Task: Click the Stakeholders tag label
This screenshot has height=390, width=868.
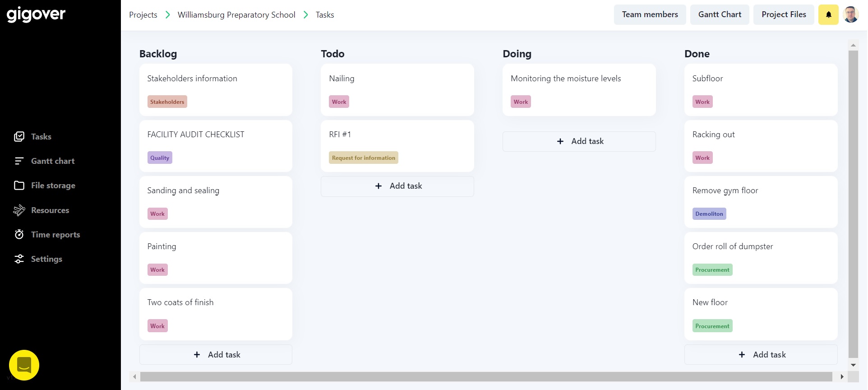Action: 167,102
